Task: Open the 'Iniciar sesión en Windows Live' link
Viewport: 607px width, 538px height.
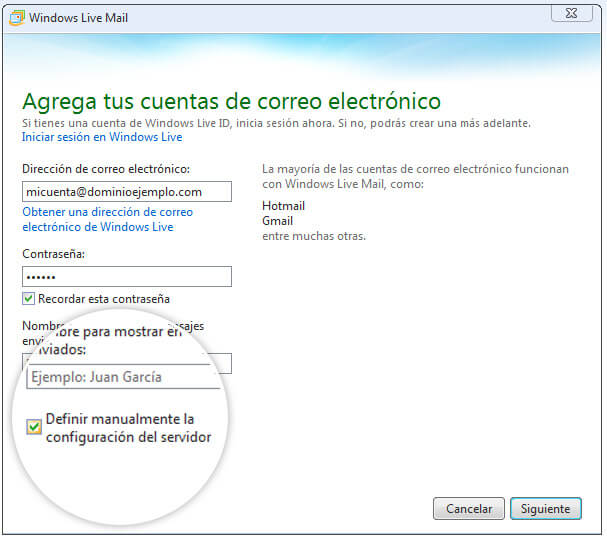Action: [102, 137]
